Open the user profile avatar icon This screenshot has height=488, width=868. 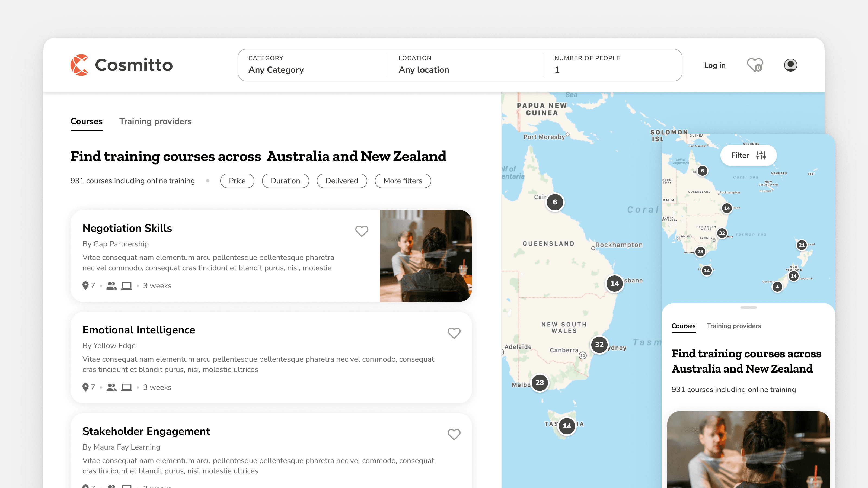(x=790, y=65)
